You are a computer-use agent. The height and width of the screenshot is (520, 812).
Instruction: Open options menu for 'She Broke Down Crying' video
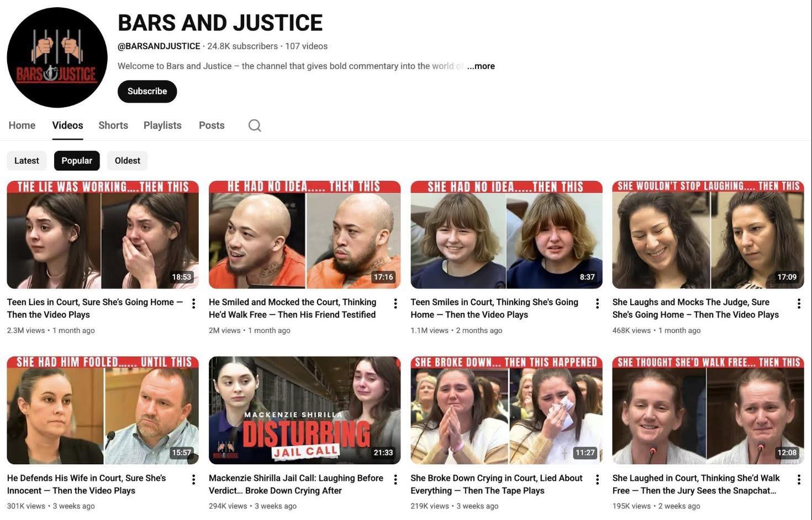[597, 480]
